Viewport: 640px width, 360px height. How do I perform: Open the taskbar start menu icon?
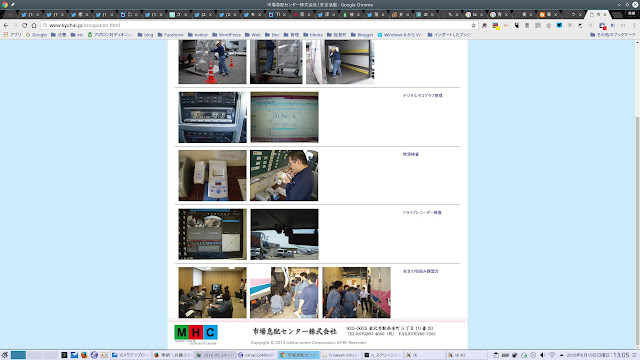coord(4,355)
